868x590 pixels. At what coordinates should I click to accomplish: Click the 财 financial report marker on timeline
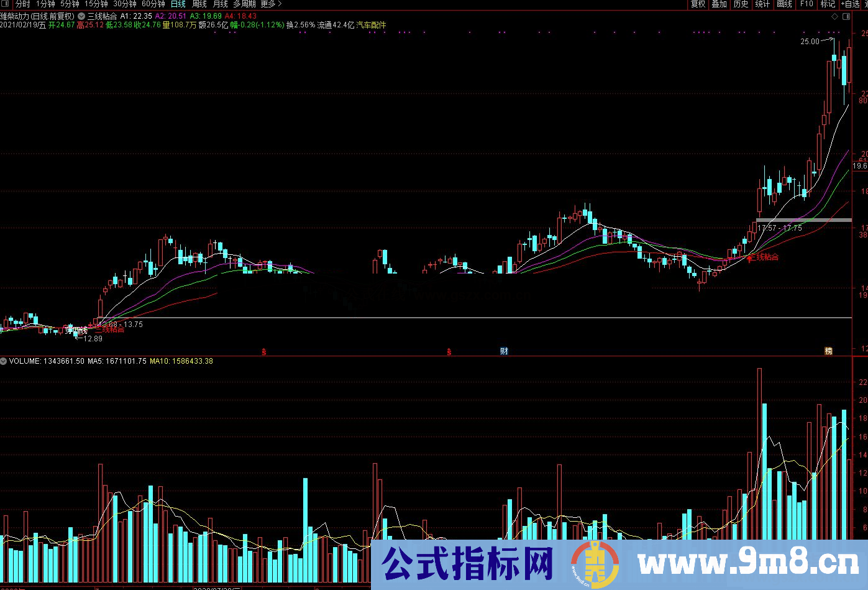pyautogui.click(x=504, y=351)
